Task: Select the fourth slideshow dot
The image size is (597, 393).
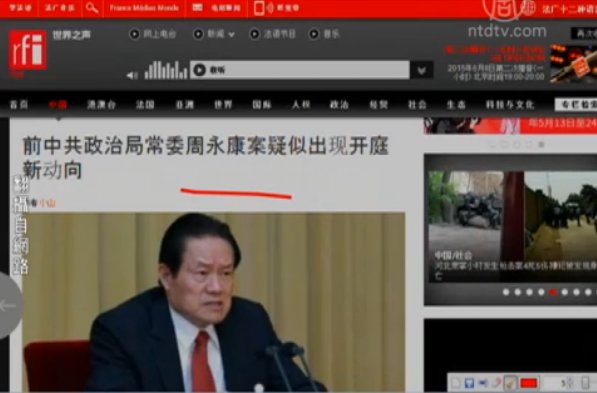Action: 541,292
